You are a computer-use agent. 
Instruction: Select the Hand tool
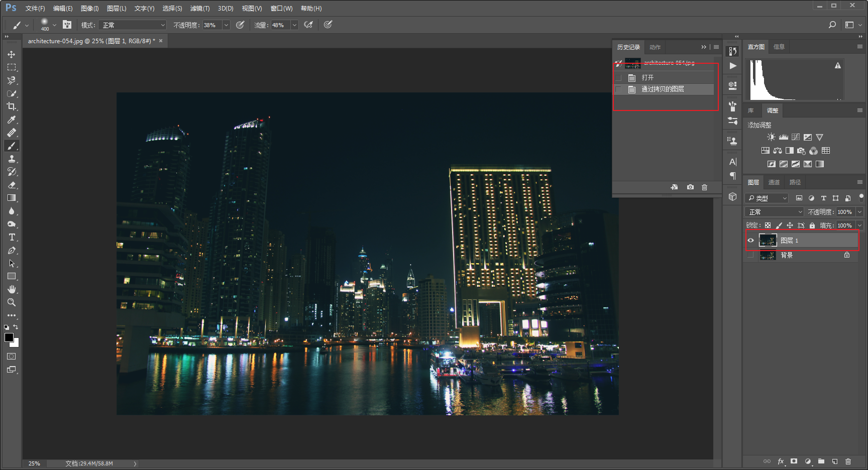[x=11, y=289]
